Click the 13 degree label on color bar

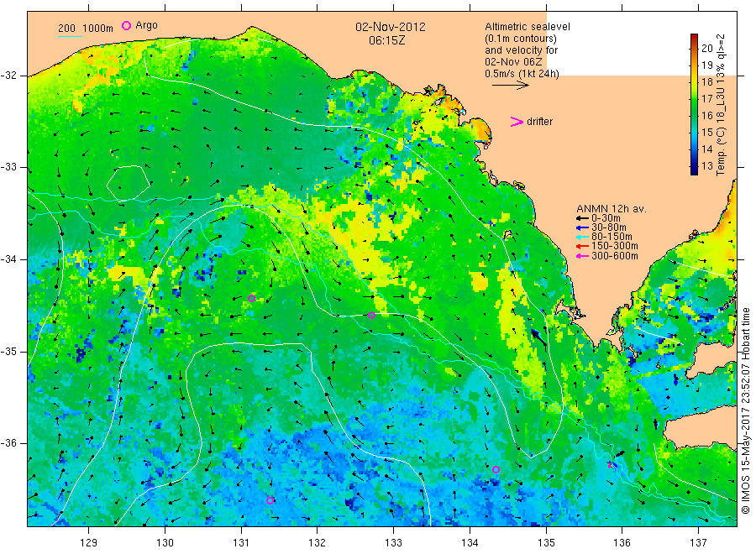[706, 165]
